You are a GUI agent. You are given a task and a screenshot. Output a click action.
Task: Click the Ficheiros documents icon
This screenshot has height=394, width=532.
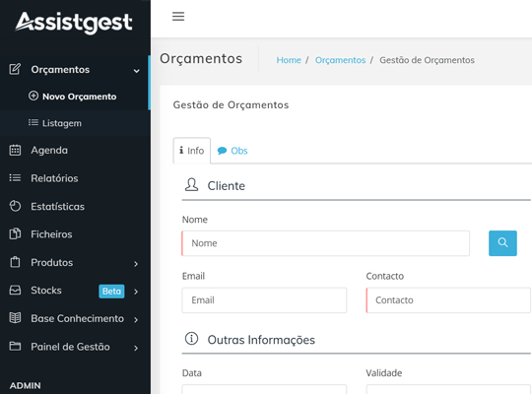pos(15,233)
